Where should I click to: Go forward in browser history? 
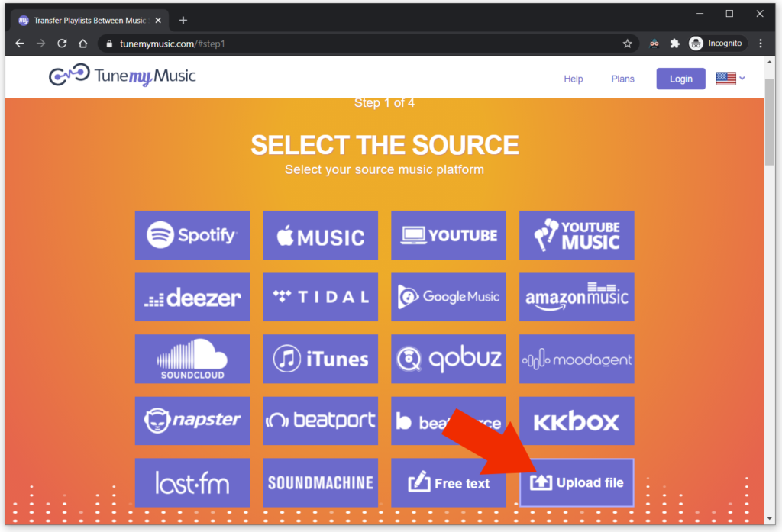pos(41,44)
